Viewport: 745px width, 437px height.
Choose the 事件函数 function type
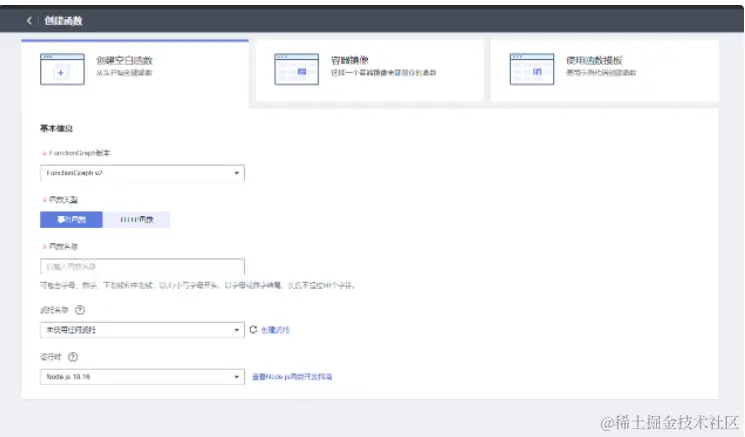(x=71, y=219)
